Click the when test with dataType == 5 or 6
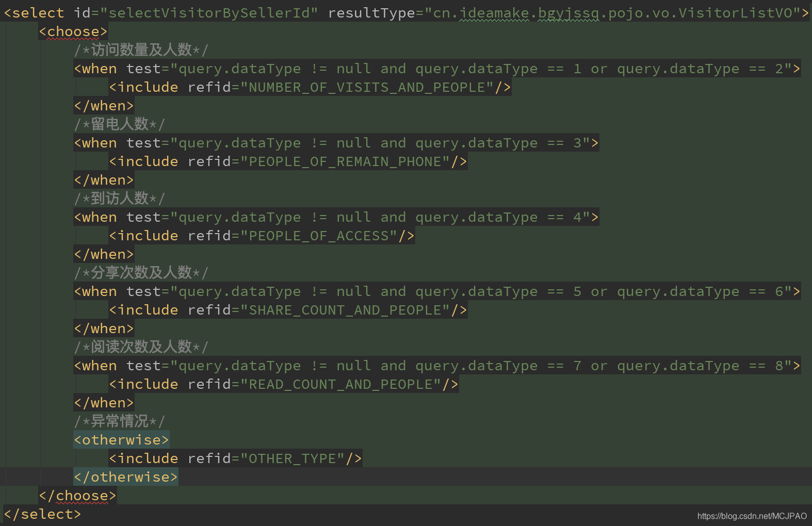The width and height of the screenshot is (812, 526). 437,291
